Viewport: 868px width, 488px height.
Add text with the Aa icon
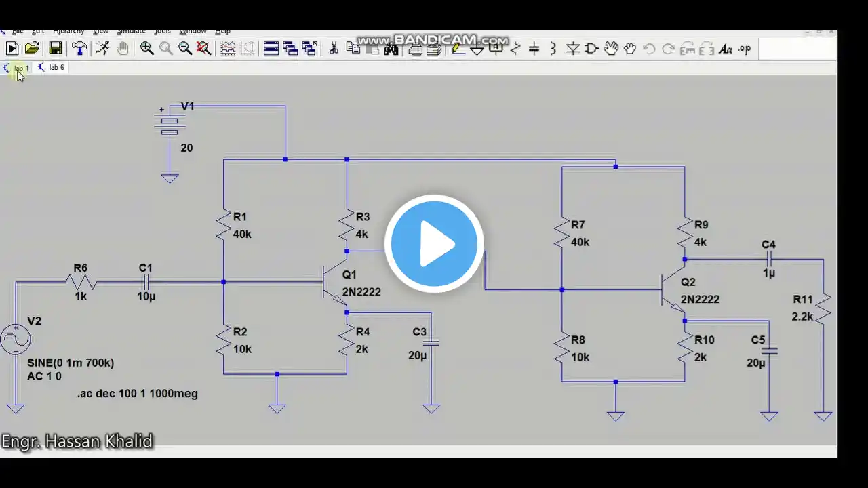[x=726, y=49]
